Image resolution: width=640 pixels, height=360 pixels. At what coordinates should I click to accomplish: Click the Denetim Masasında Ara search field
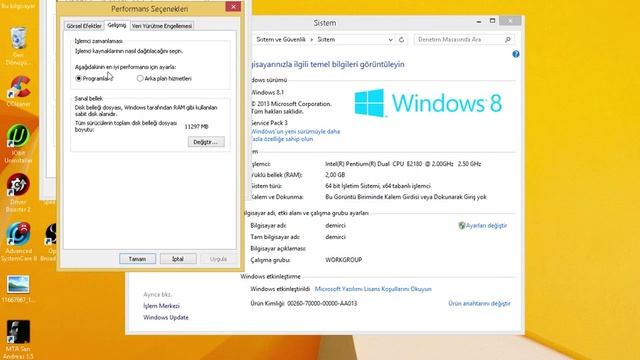click(x=459, y=40)
